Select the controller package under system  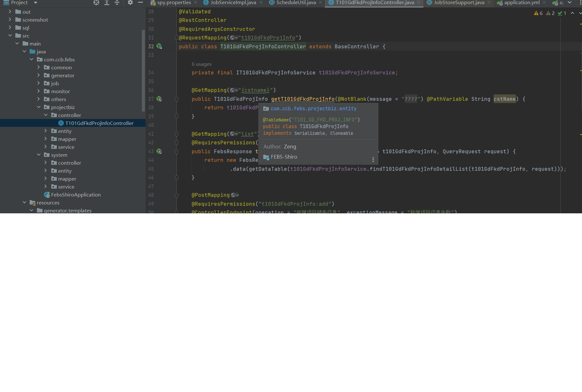click(x=69, y=163)
